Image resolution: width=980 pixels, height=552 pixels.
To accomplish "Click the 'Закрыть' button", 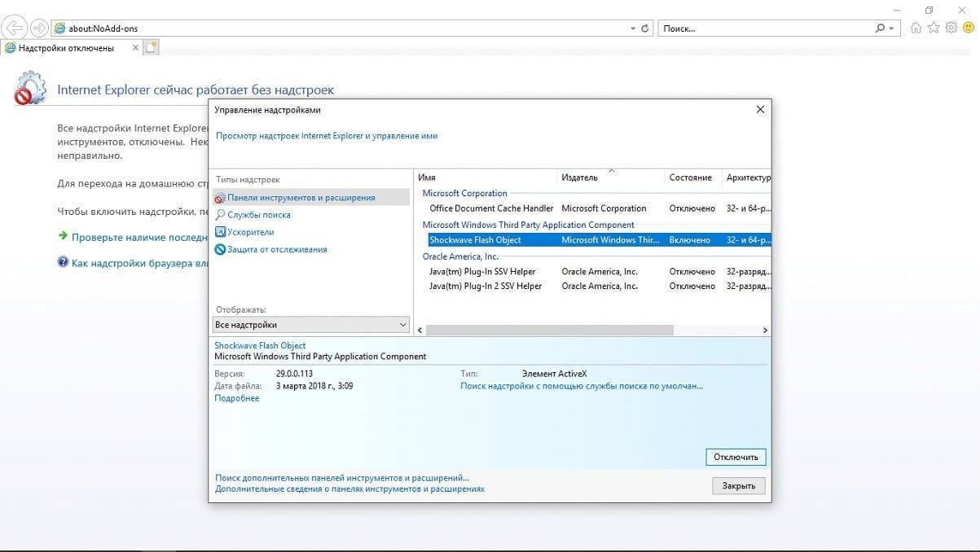I will (738, 486).
